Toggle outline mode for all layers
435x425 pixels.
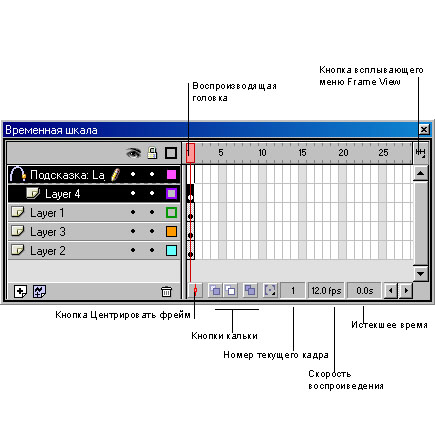171,153
